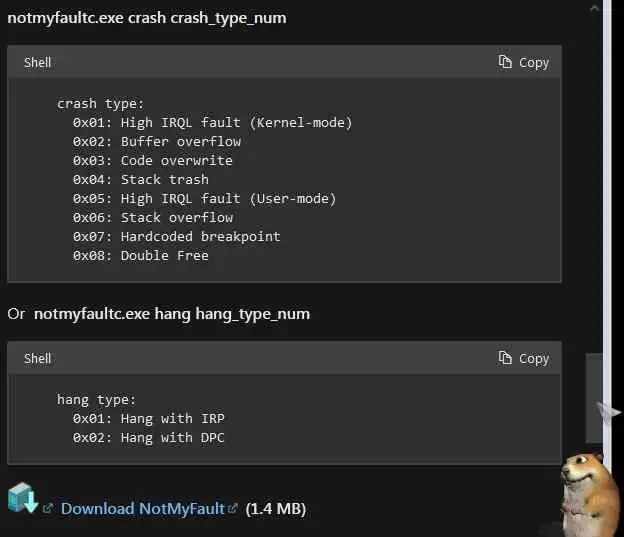Select the 0x01: Hang with IRP line
624x537 pixels.
click(148, 419)
